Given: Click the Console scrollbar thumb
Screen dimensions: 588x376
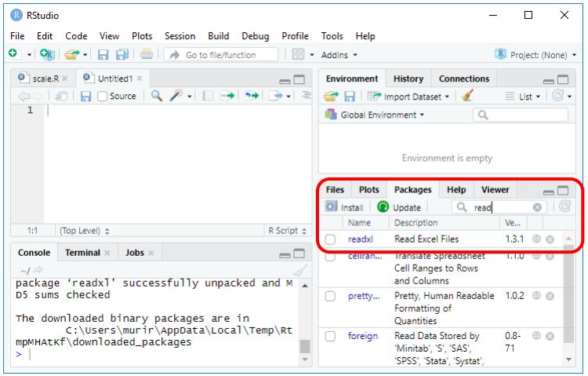Looking at the screenshot, I should tap(305, 346).
